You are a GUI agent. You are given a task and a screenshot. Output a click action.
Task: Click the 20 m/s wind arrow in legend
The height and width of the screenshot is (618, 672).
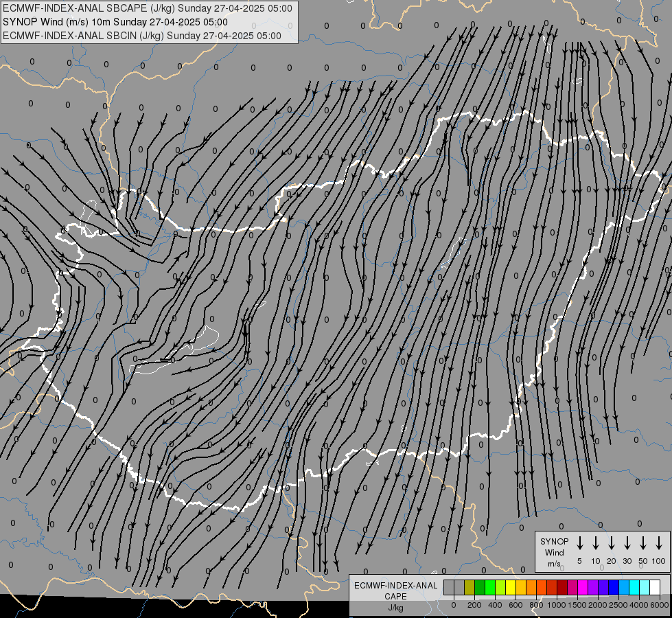pyautogui.click(x=612, y=543)
